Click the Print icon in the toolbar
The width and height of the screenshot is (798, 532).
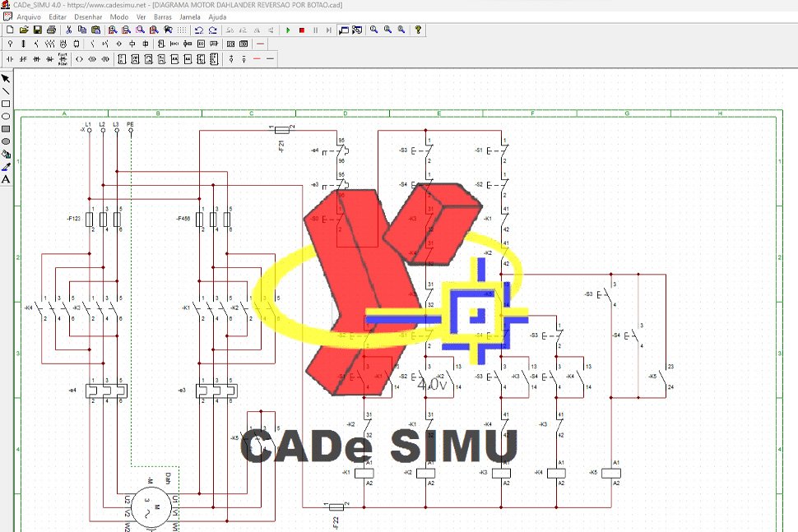(x=51, y=30)
